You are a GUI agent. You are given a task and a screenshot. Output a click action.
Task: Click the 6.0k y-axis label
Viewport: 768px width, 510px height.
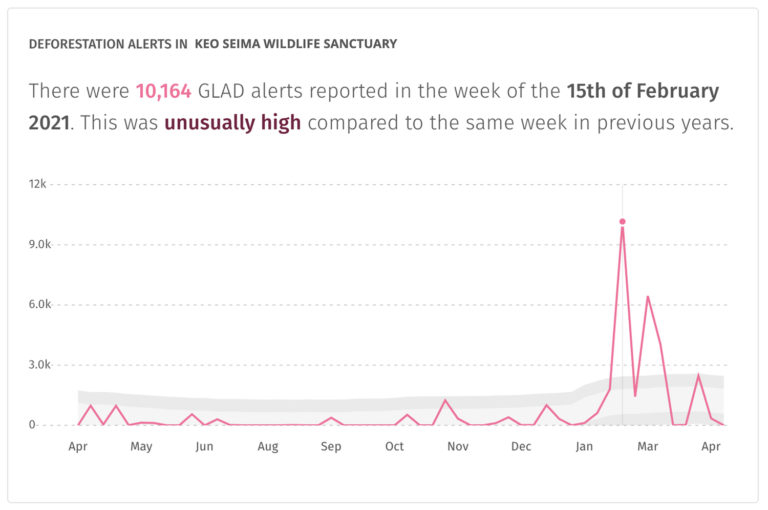33,305
